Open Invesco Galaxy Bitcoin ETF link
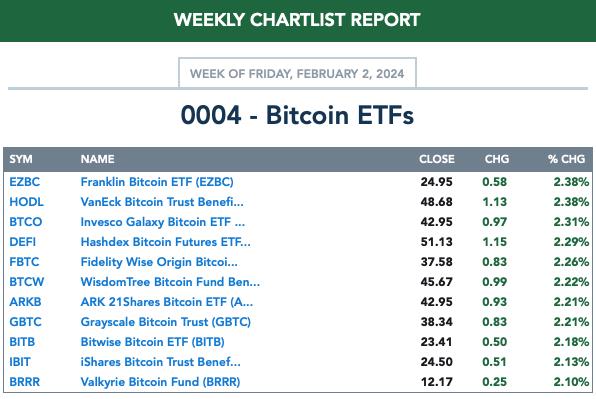This screenshot has height=399, width=596. pos(163,222)
